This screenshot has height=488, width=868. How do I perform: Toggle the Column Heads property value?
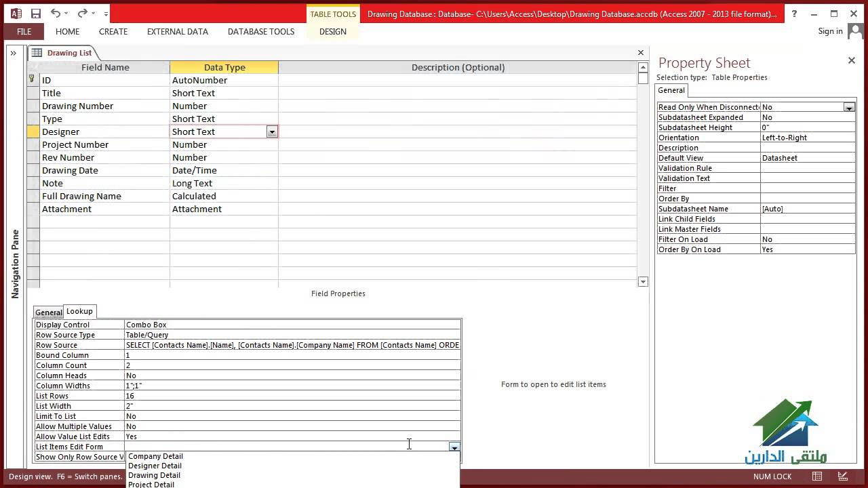point(203,375)
